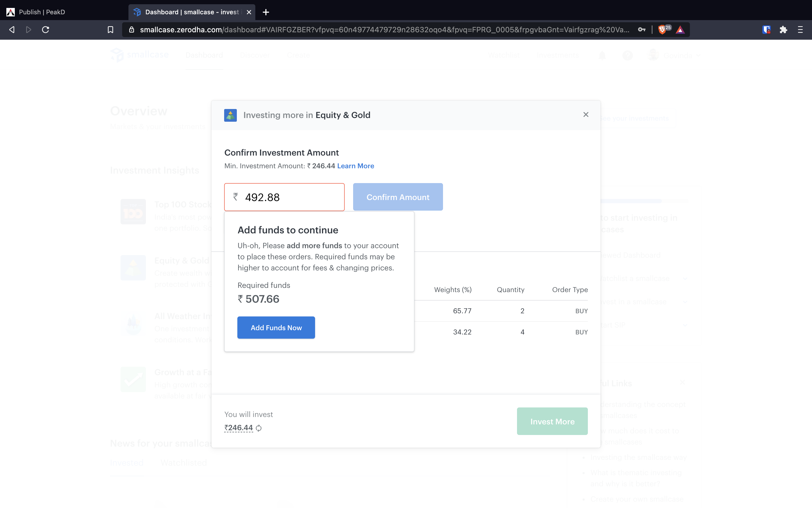Dismiss the Useful Links panel
Viewport: 812px width, 508px height.
682,382
